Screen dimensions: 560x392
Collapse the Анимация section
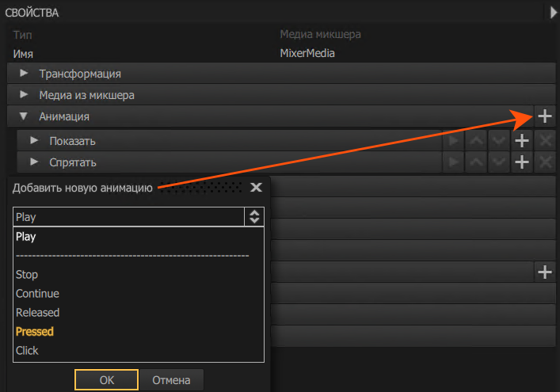(23, 116)
